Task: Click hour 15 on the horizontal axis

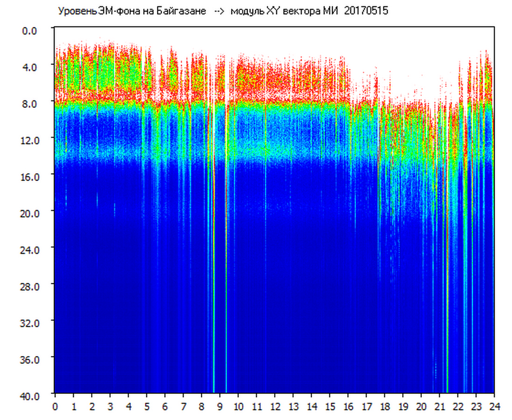Action: [x=330, y=406]
